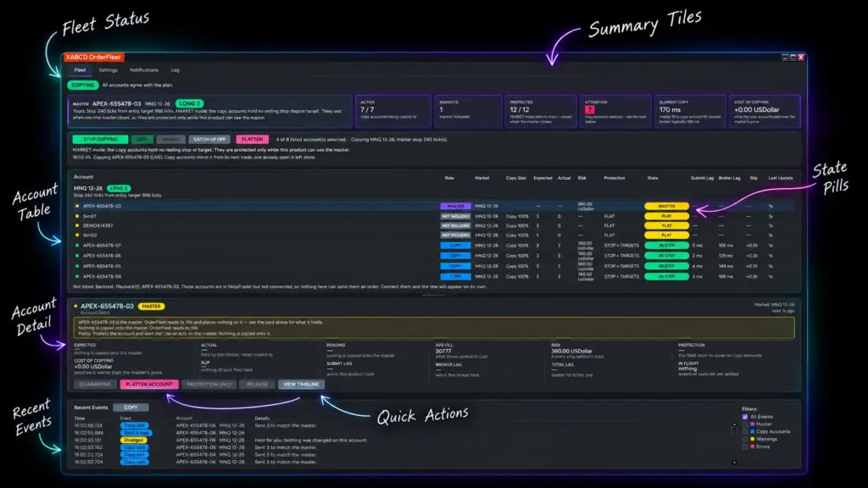Switch to the Log tab
The width and height of the screenshot is (868, 488).
pos(175,70)
